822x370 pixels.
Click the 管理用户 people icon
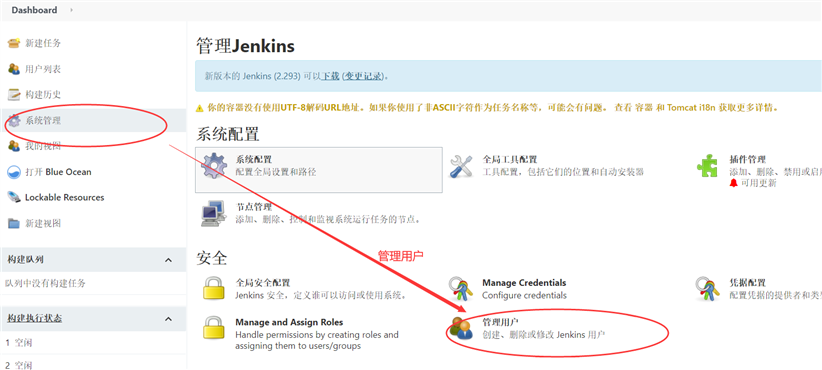click(461, 328)
